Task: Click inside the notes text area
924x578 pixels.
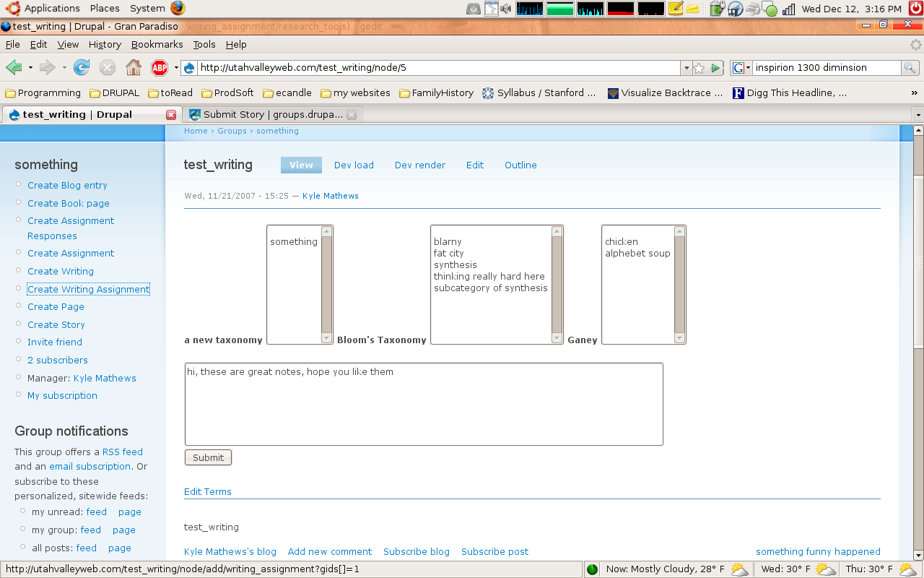Action: pyautogui.click(x=424, y=405)
